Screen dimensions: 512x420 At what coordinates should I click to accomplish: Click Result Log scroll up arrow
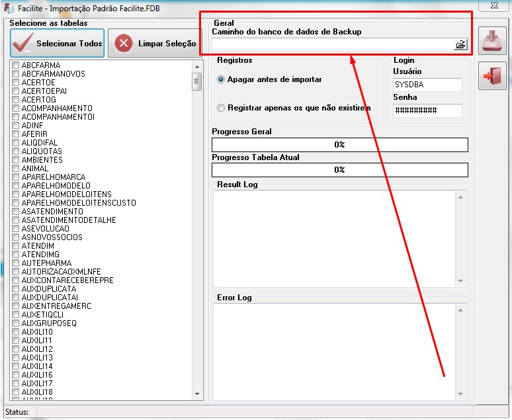pos(460,197)
